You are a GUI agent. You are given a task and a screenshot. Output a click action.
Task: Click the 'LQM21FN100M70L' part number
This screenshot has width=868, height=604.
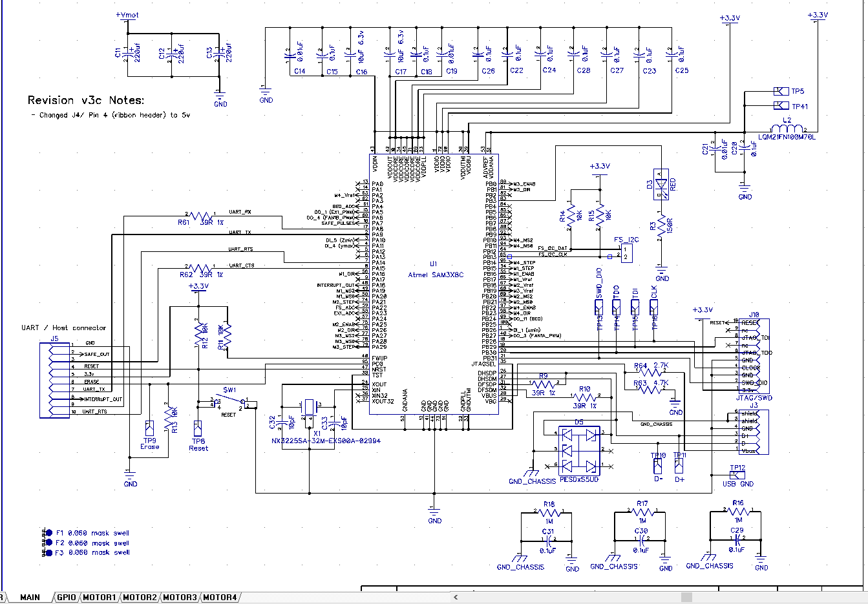tap(787, 137)
